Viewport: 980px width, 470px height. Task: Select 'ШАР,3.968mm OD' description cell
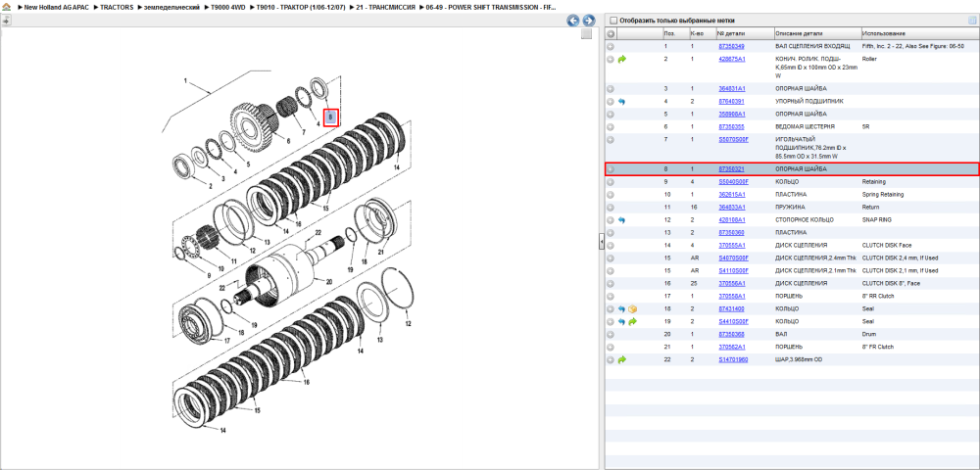click(x=801, y=359)
